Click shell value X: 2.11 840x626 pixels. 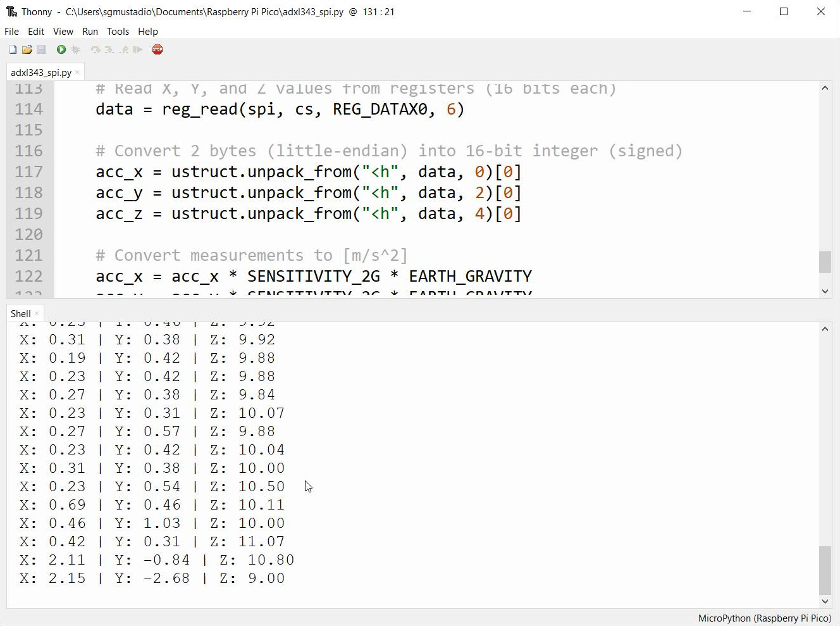click(x=52, y=560)
